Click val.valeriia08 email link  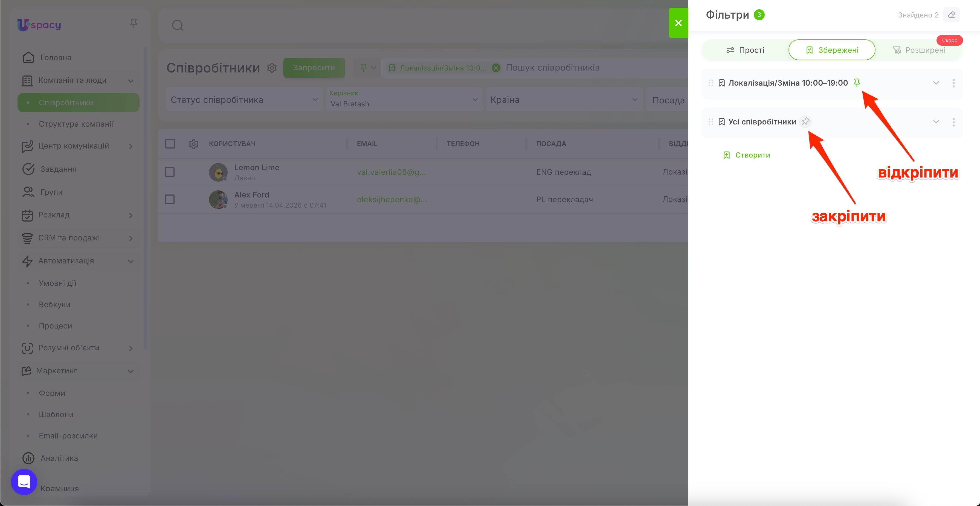tap(391, 172)
